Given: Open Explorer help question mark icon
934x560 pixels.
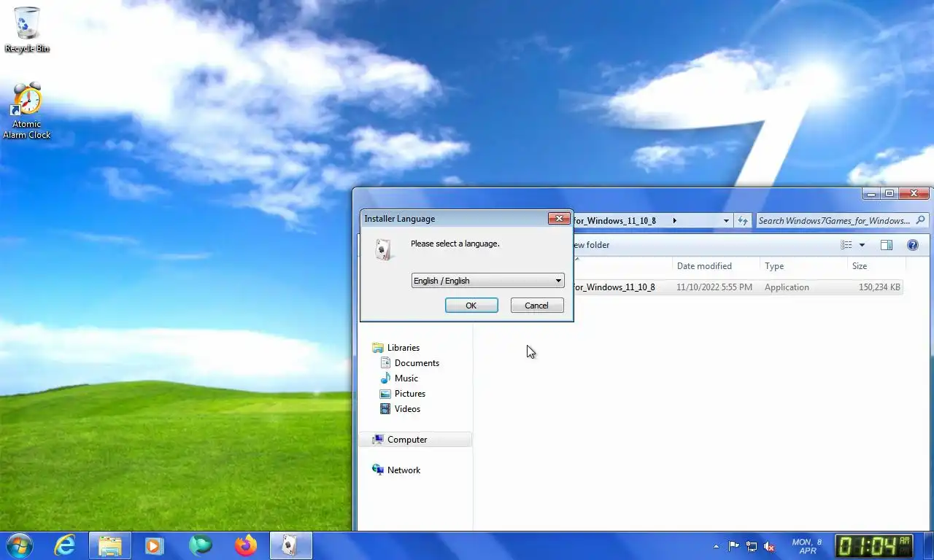Looking at the screenshot, I should click(x=912, y=245).
